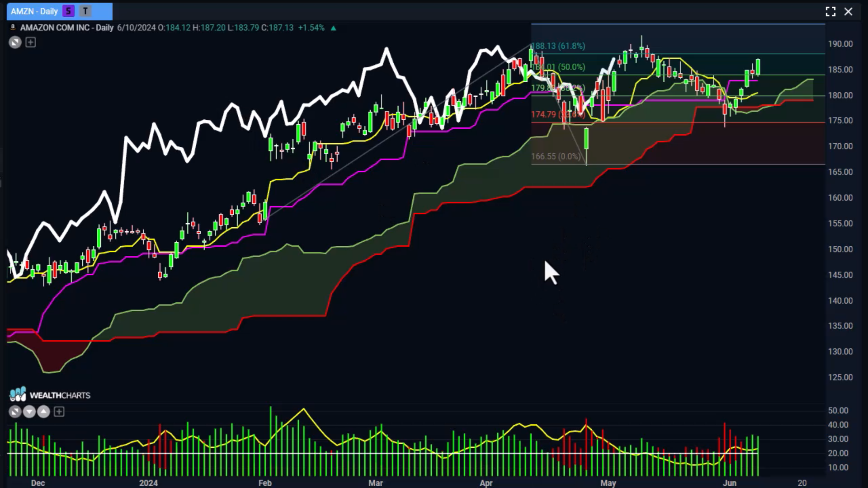868x488 pixels.
Task: Click the Apr label on time axis
Action: [486, 483]
